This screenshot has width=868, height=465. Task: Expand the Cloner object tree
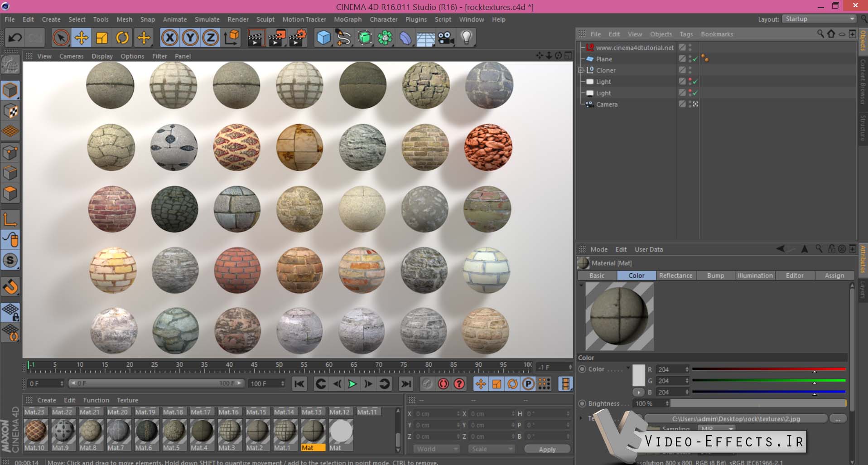click(580, 70)
